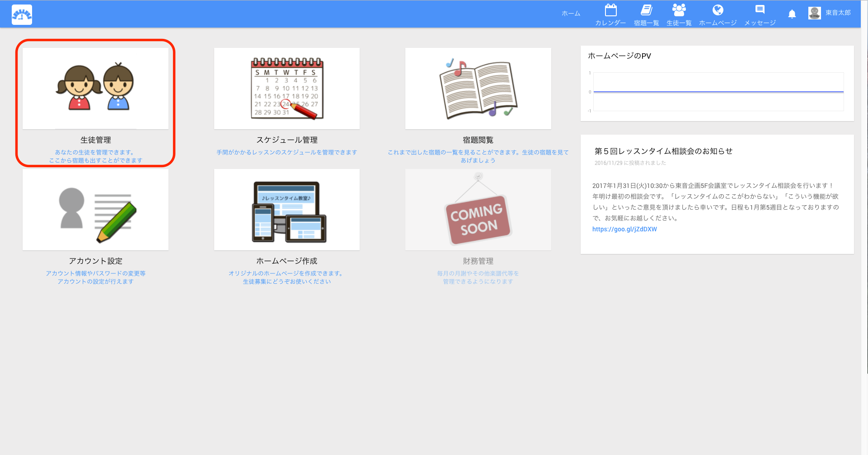Open the ホームページ globe icon in navbar

click(718, 10)
